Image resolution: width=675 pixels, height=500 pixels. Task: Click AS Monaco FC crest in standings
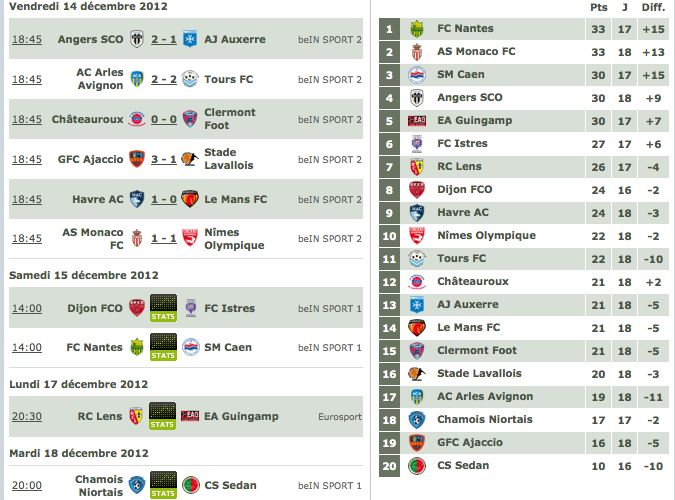[x=417, y=52]
